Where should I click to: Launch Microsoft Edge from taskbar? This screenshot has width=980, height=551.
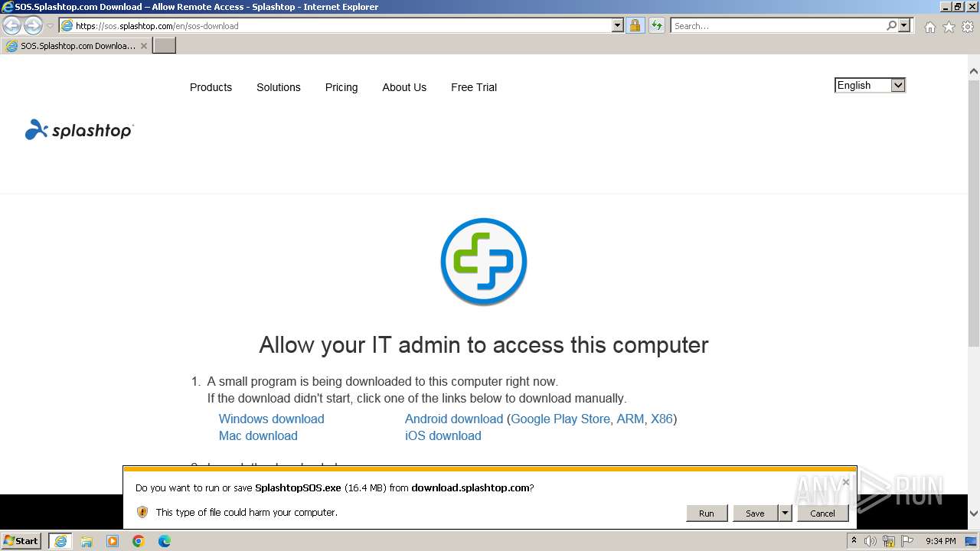click(165, 541)
